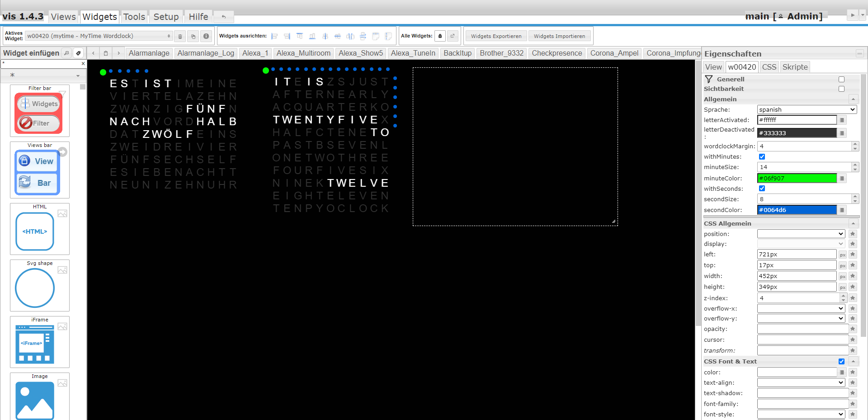Delete the active widget with trash icon
Image resolution: width=868 pixels, height=420 pixels.
point(180,36)
